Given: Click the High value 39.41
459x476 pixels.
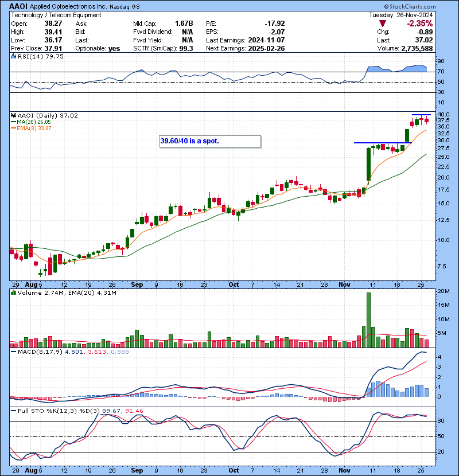Looking at the screenshot, I should click(53, 32).
